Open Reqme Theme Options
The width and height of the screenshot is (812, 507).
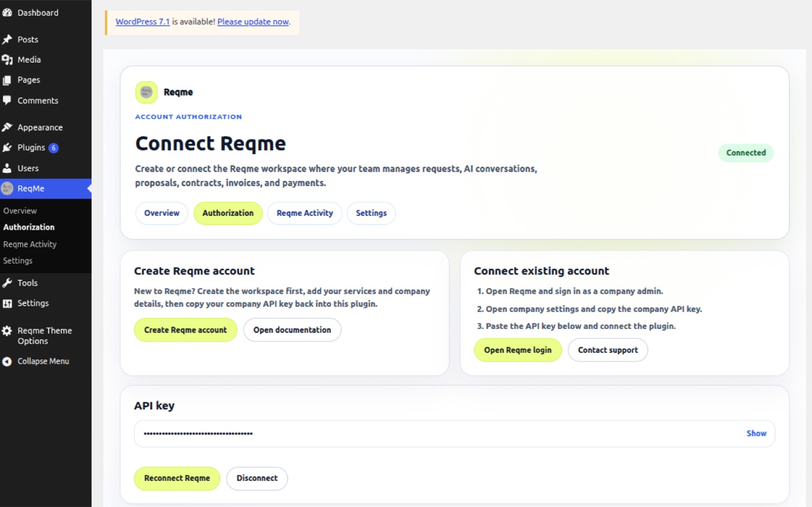tap(46, 336)
